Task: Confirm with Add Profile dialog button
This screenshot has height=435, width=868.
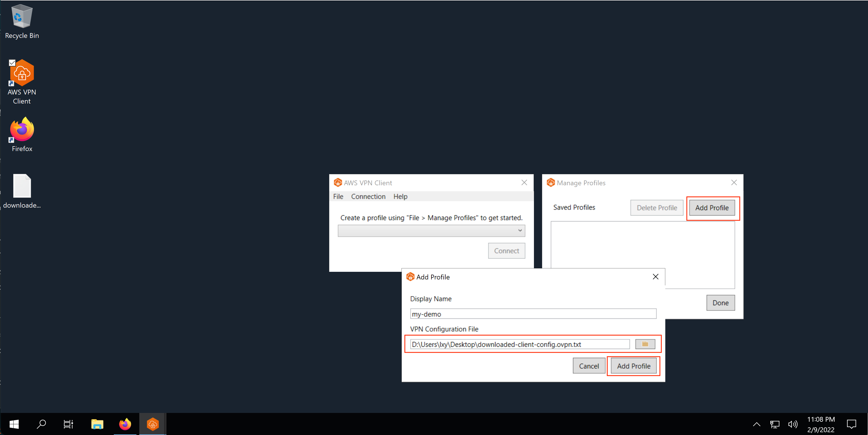Action: click(x=634, y=366)
